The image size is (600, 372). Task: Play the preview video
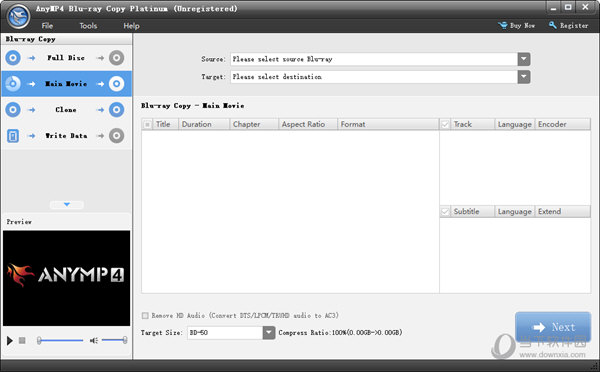pos(10,340)
